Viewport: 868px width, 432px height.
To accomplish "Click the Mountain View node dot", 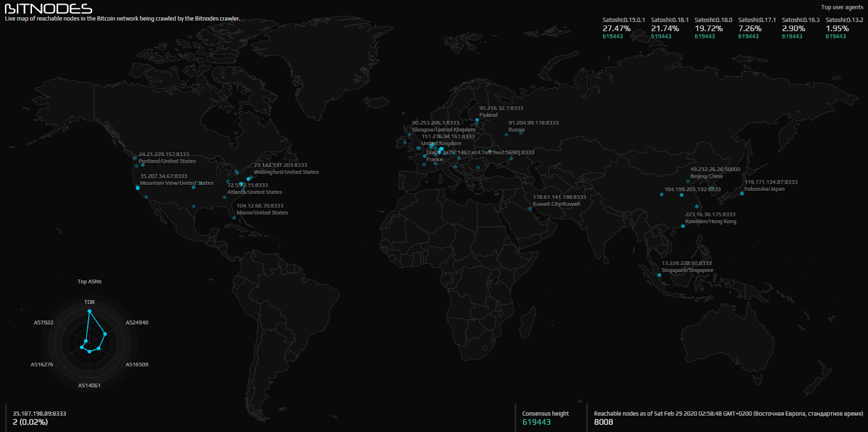I will [x=137, y=188].
